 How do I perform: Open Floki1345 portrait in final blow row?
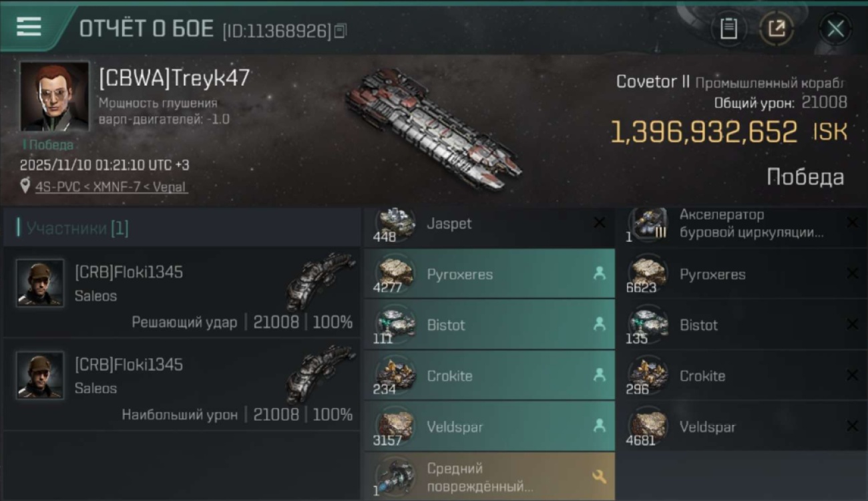tap(40, 283)
